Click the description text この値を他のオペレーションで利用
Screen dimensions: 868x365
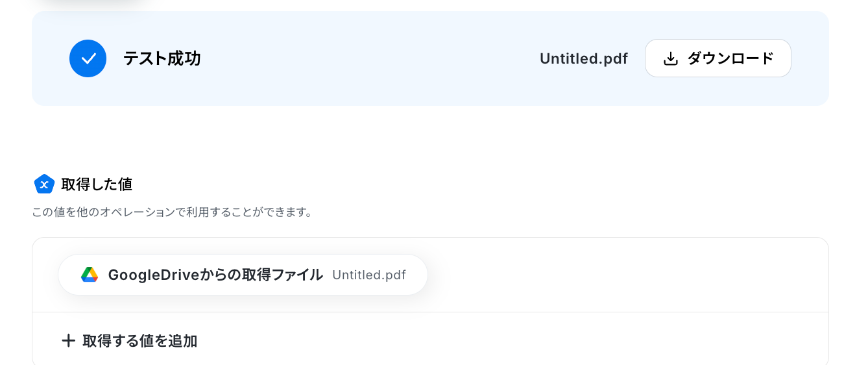click(x=119, y=212)
